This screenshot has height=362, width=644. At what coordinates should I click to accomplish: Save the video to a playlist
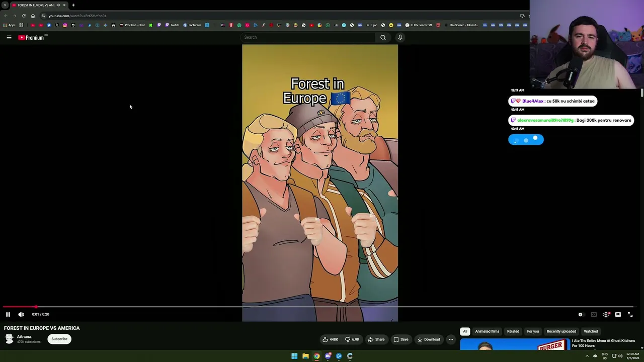click(x=401, y=339)
